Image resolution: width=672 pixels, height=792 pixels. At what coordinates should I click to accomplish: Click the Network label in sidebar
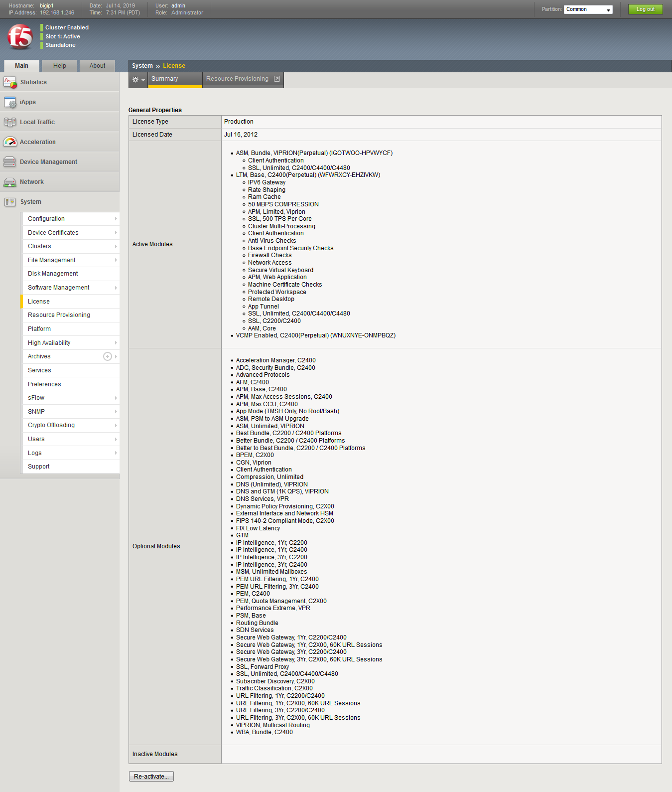[32, 182]
